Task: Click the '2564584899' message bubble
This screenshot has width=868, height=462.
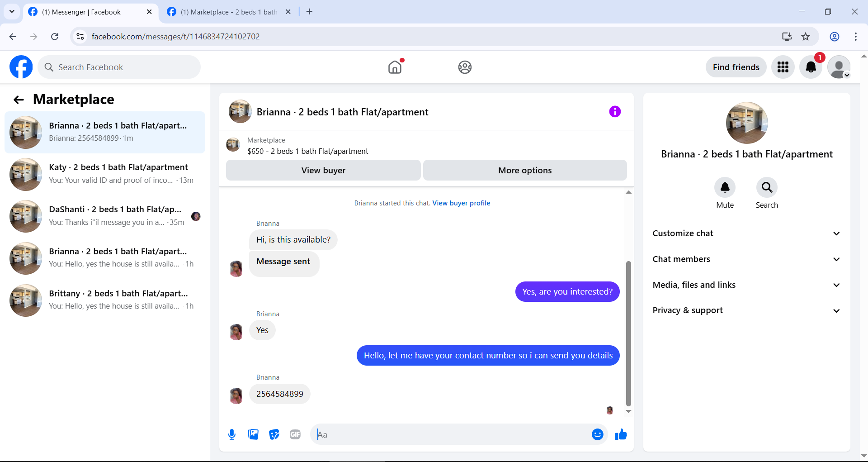Action: pyautogui.click(x=280, y=394)
